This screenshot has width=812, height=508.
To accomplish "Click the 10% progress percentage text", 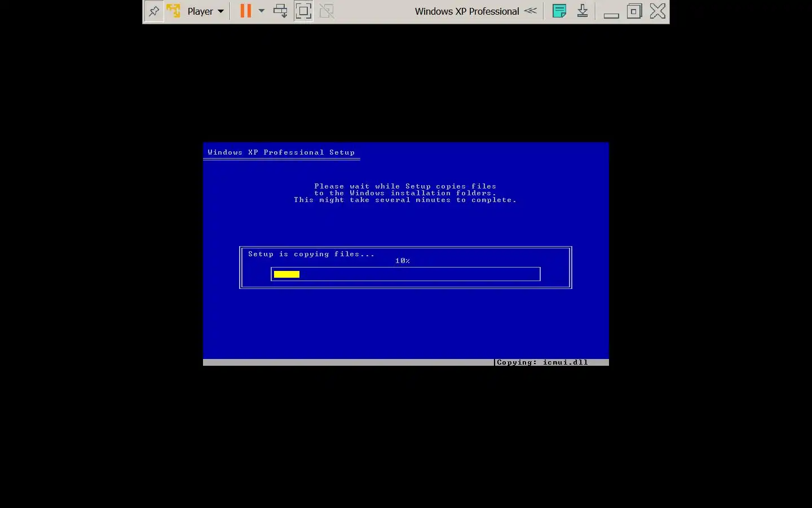I will coord(403,261).
